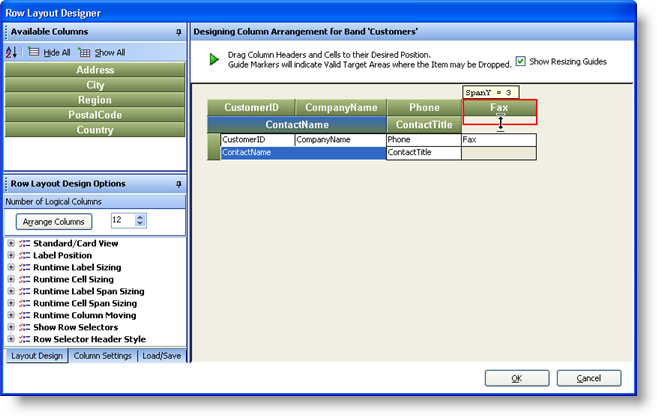Select the ContactTitle column header
Screen dimensions: 657x416
[424, 125]
